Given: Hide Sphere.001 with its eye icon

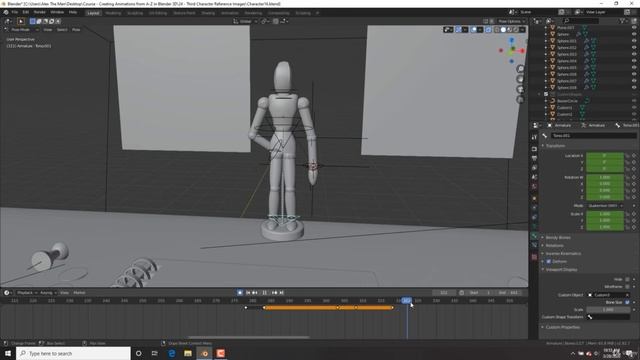Looking at the screenshot, I should (x=634, y=41).
